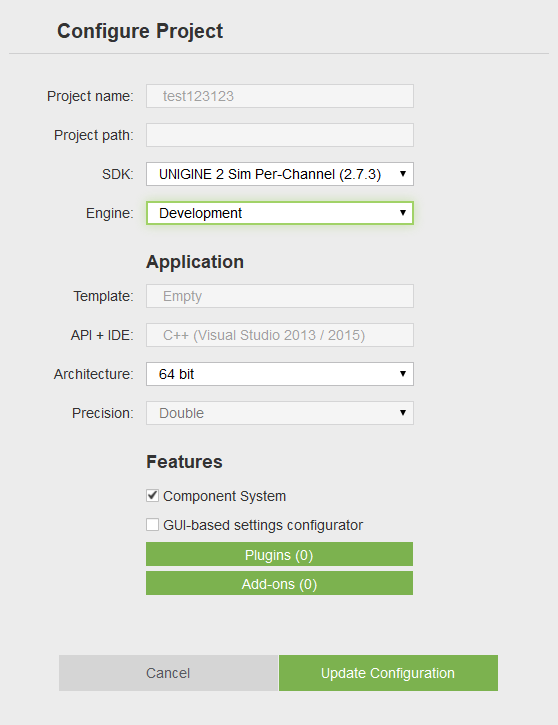Open the 64 bit Architecture combo box
The image size is (558, 725).
pyautogui.click(x=280, y=374)
